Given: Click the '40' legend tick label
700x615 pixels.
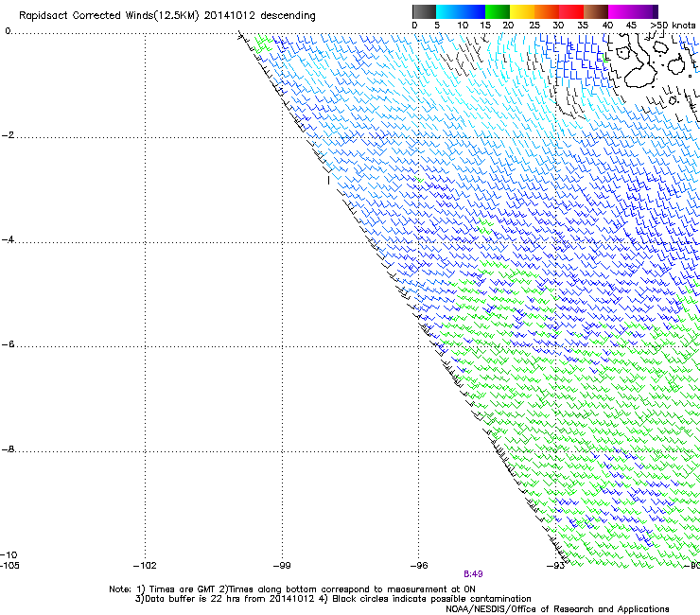Looking at the screenshot, I should [607, 26].
